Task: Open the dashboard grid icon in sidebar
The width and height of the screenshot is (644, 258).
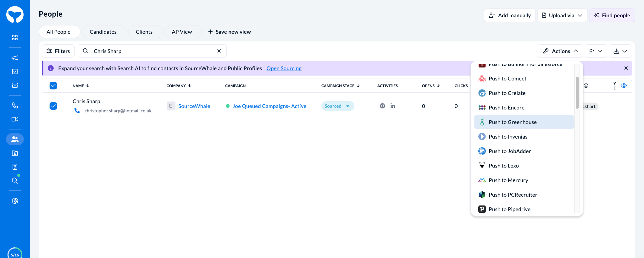Action: pyautogui.click(x=15, y=38)
